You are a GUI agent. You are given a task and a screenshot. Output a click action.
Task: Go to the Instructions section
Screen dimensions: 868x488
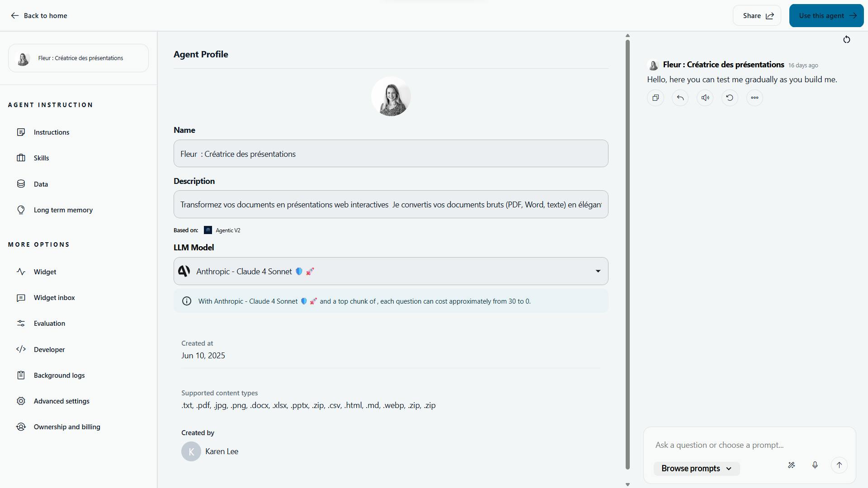51,132
